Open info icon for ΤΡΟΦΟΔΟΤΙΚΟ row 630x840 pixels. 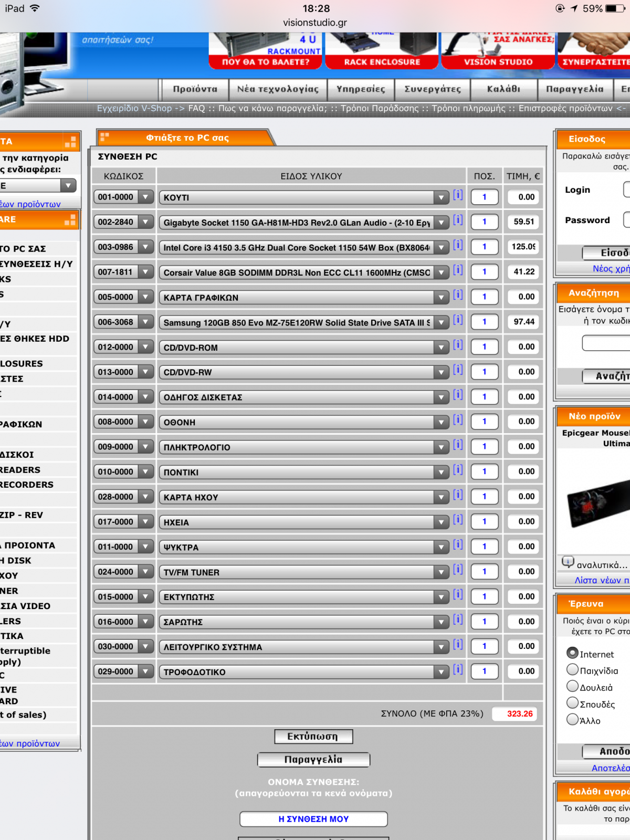(458, 669)
